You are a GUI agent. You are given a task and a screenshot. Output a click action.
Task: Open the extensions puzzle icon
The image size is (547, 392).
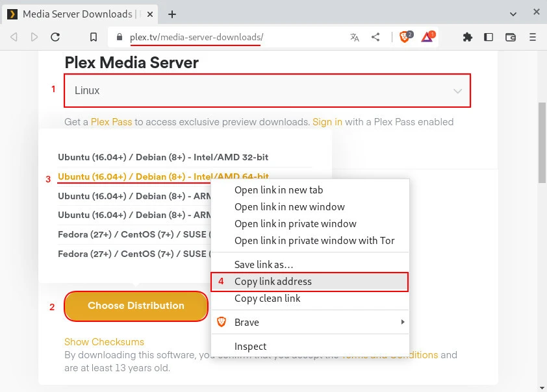468,37
